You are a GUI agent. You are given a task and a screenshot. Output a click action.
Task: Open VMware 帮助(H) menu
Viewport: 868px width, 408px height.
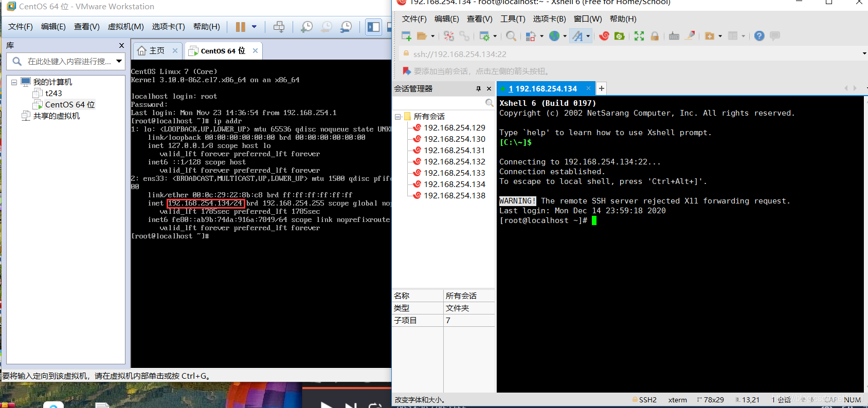[x=206, y=27]
